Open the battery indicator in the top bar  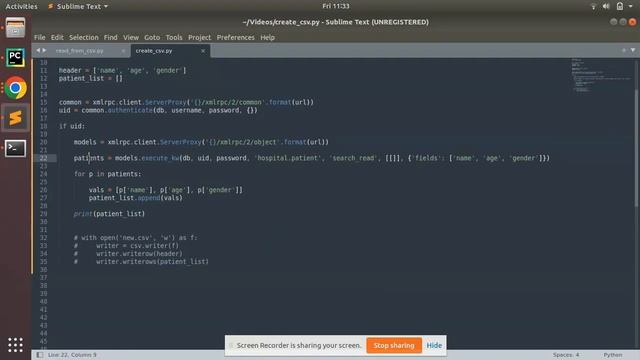[x=620, y=6]
